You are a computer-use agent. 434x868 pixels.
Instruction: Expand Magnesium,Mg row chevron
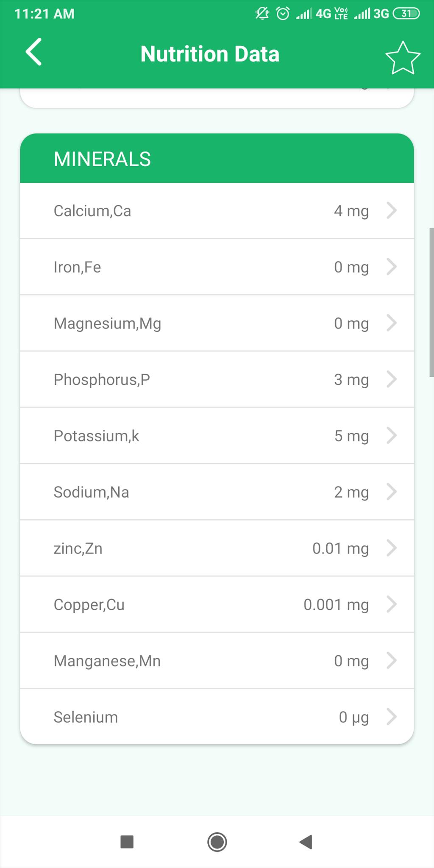click(392, 323)
